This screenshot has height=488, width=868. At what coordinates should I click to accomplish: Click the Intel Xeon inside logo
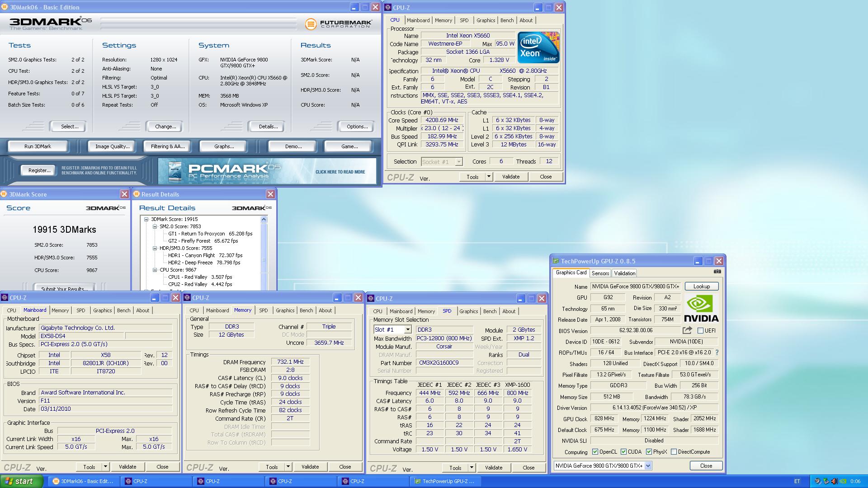click(538, 47)
